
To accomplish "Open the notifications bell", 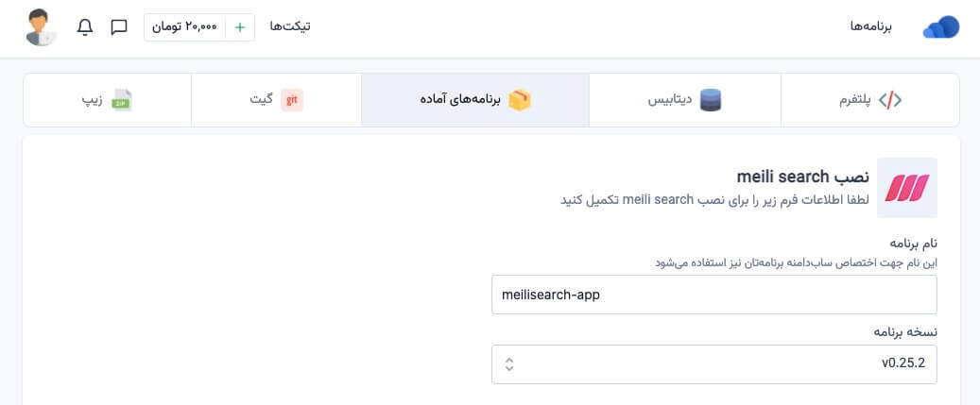I will point(85,26).
